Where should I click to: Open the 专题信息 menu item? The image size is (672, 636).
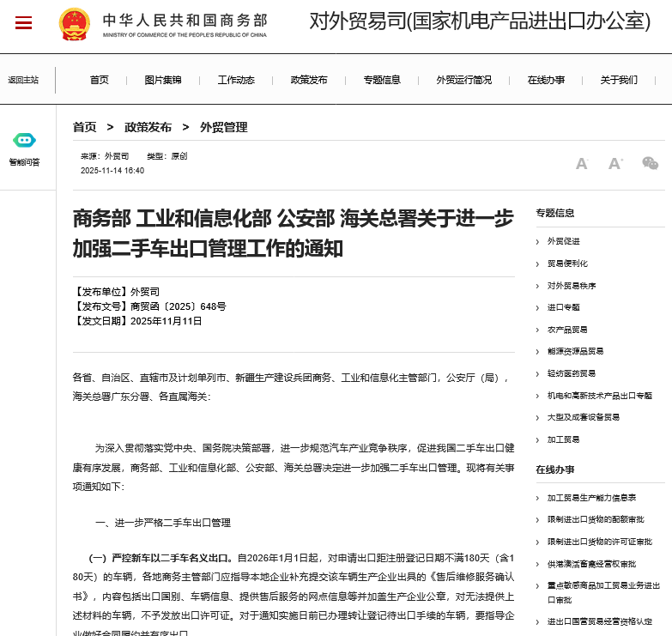[x=382, y=80]
